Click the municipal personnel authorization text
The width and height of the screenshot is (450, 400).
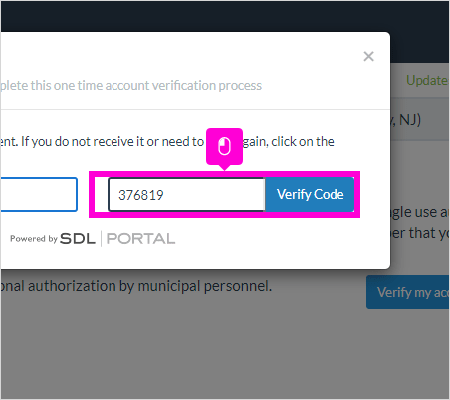(x=136, y=286)
